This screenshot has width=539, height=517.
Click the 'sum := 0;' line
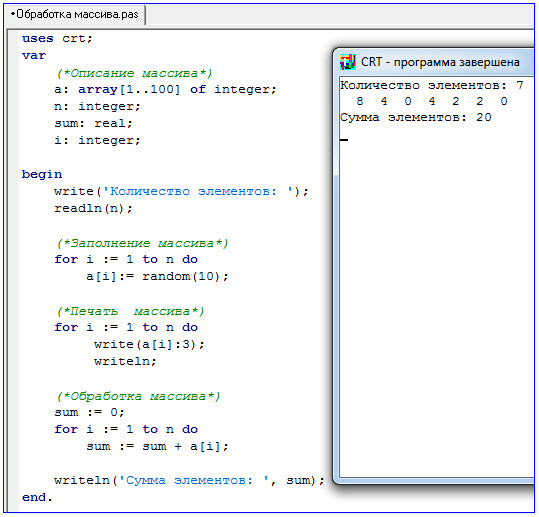pyautogui.click(x=89, y=412)
